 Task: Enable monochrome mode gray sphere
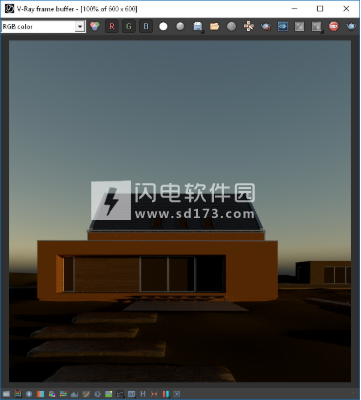coord(180,27)
